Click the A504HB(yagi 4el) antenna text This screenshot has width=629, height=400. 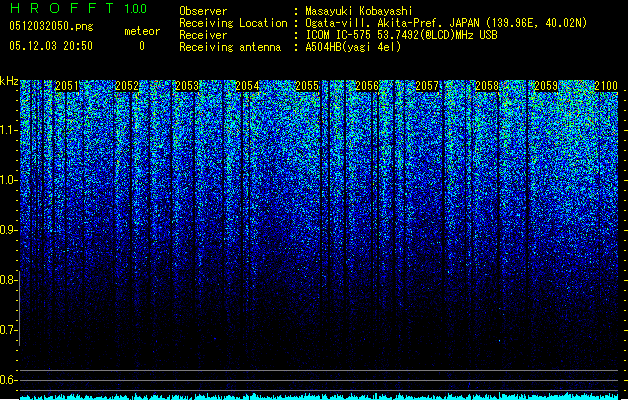coord(353,47)
